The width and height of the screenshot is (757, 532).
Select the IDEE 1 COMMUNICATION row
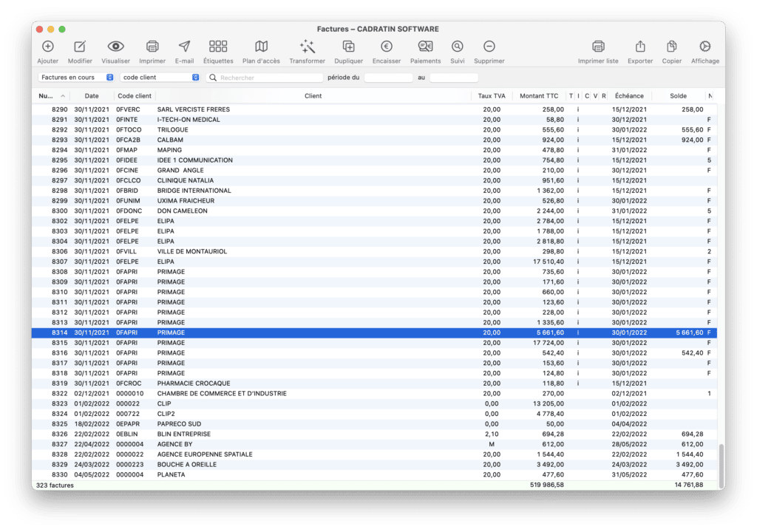coord(374,160)
